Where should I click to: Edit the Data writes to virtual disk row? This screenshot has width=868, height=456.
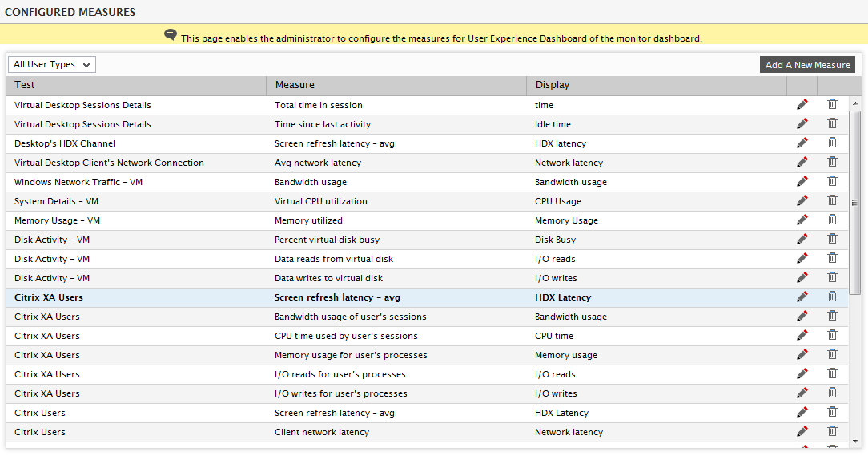pos(802,277)
